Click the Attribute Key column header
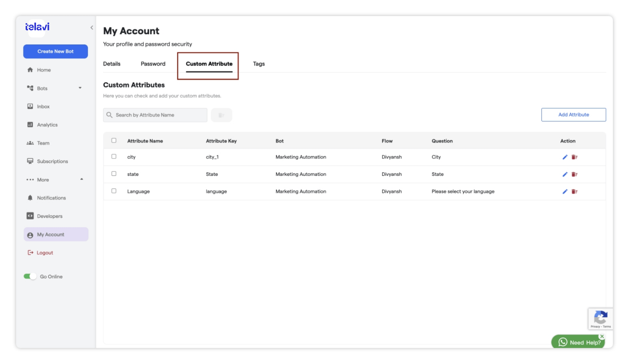Screen dimensions: 629x364 point(221,141)
